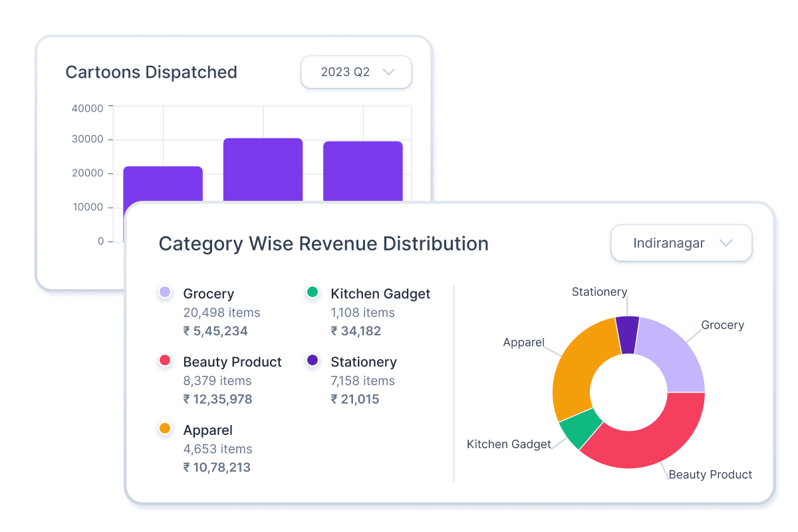798x532 pixels.
Task: Click the '4,653 items' count
Action: click(x=218, y=449)
